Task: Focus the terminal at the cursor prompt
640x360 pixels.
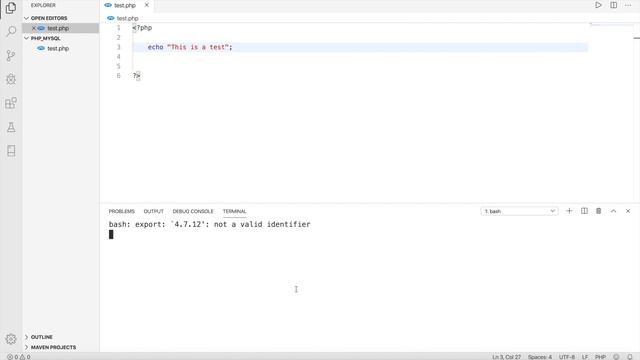Action: (x=111, y=234)
